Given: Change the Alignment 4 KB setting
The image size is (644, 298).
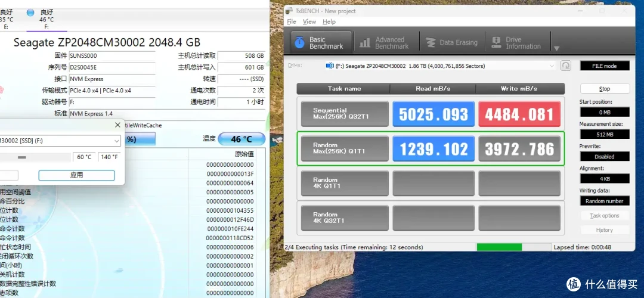Looking at the screenshot, I should point(605,179).
